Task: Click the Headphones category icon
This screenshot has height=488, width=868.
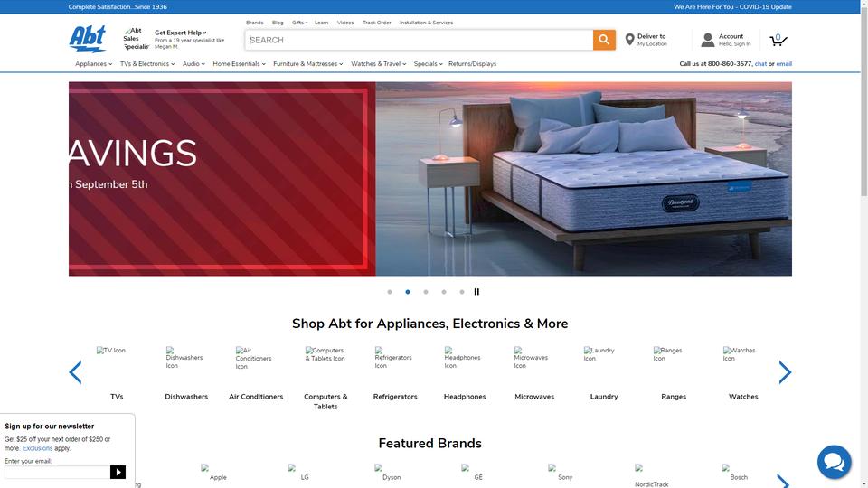Action: (463, 358)
